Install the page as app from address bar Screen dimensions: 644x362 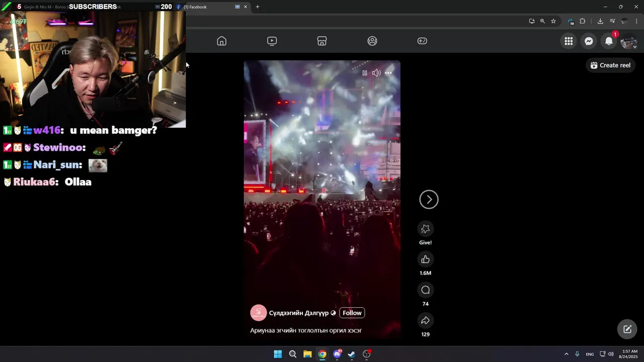pos(532,21)
